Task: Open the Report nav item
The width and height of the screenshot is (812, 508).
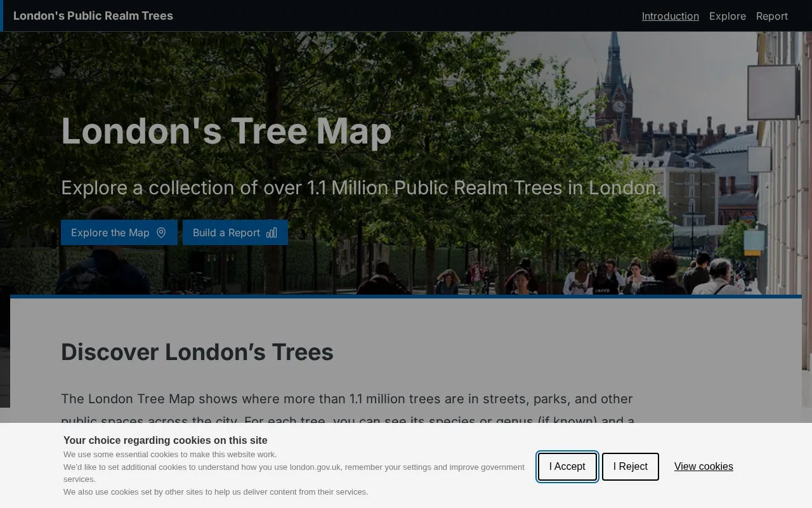Action: [x=772, y=16]
